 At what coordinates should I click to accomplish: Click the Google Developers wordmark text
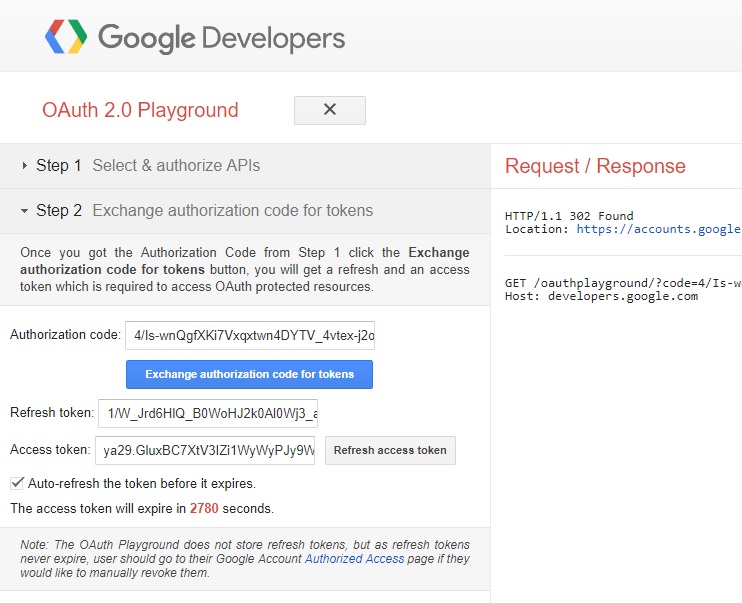221,39
